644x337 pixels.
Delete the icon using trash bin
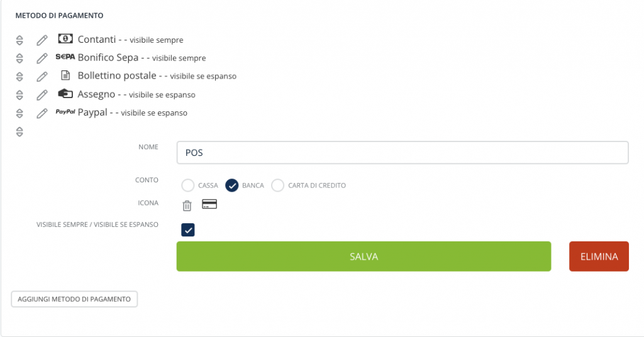click(x=187, y=206)
